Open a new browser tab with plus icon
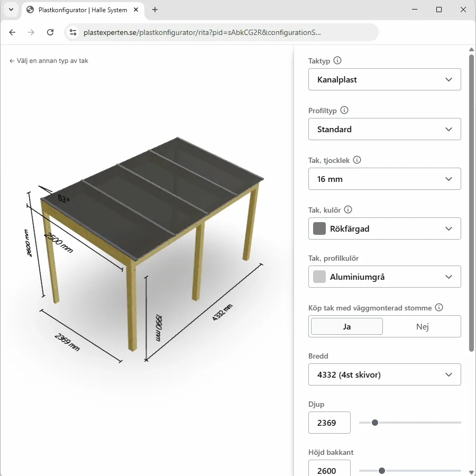Image resolution: width=476 pixels, height=476 pixels. pos(155,10)
